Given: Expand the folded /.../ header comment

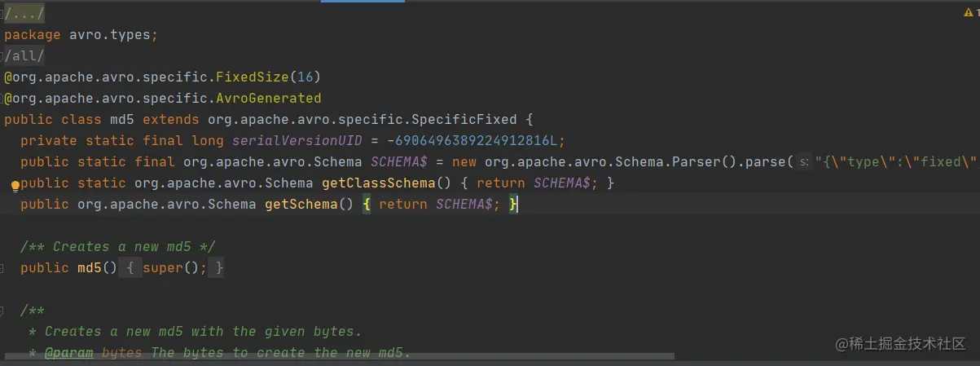Looking at the screenshot, I should coord(25,14).
